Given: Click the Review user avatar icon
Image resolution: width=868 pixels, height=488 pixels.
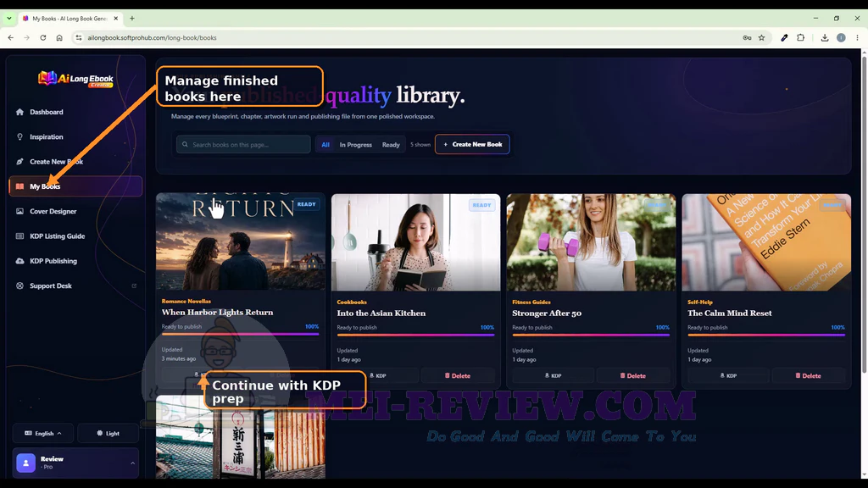Looking at the screenshot, I should point(25,463).
